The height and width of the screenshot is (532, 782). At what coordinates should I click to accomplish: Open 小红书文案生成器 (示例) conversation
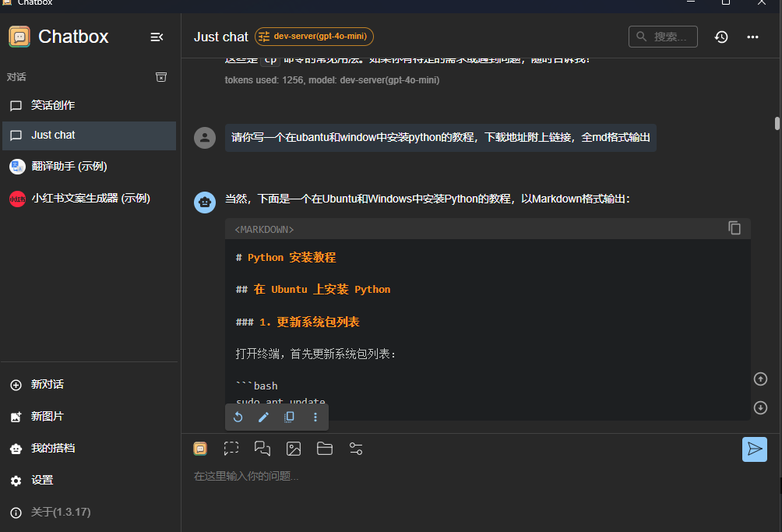click(x=90, y=199)
